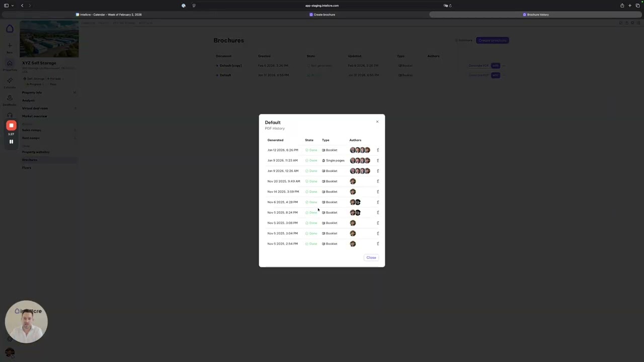Click the Type column header in dialog
This screenshot has width=644, height=362.
(326, 140)
